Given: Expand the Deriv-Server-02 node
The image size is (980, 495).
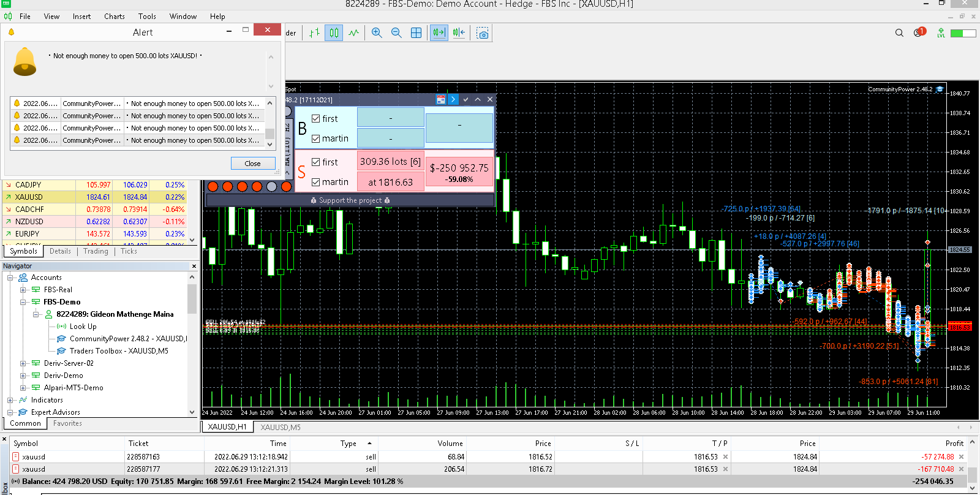Looking at the screenshot, I should point(23,363).
